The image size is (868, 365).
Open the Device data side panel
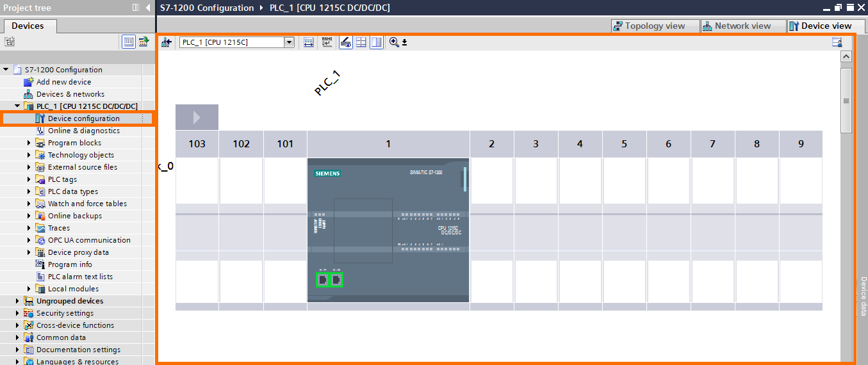(x=863, y=296)
